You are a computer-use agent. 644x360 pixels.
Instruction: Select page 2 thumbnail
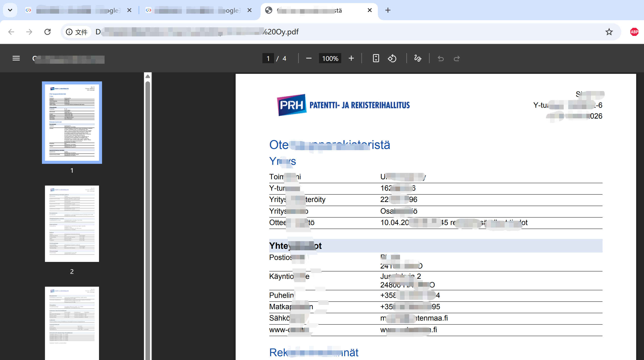(72, 224)
